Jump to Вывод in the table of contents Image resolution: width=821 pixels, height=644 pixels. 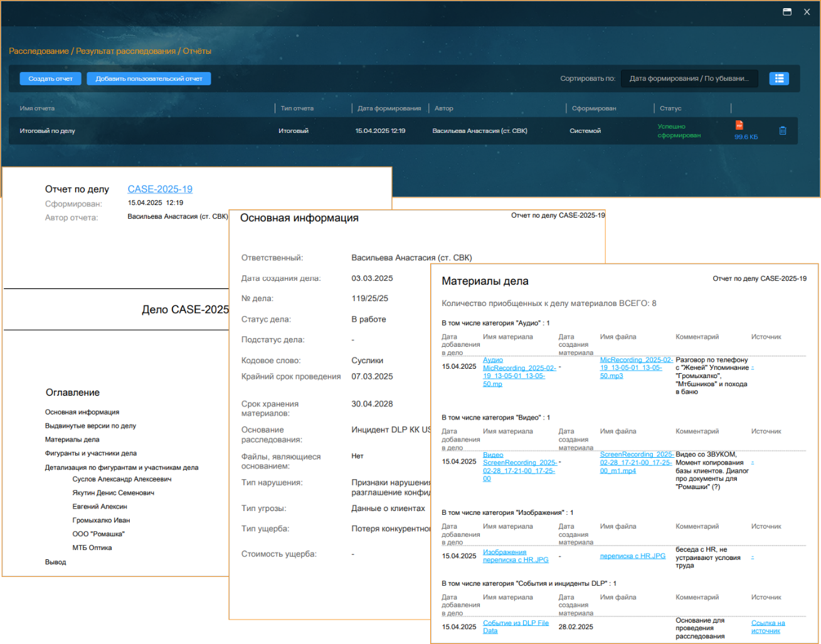(x=56, y=562)
